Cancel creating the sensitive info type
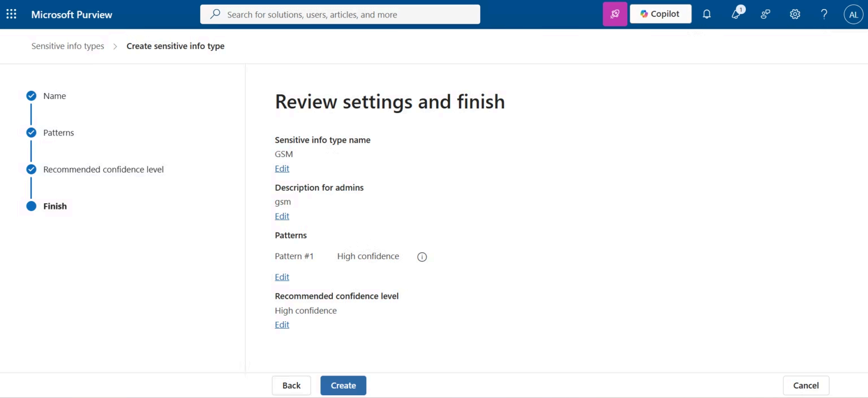Screen dimensions: 868x398 pyautogui.click(x=806, y=386)
